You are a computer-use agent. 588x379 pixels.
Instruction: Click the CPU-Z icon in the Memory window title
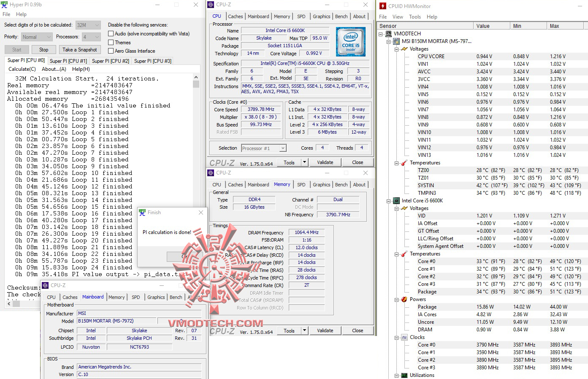(211, 173)
